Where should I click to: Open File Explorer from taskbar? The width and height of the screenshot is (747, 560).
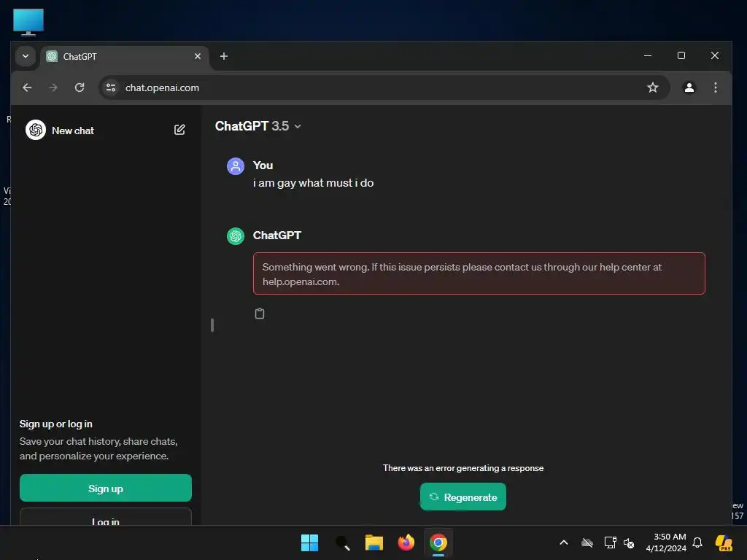point(374,542)
